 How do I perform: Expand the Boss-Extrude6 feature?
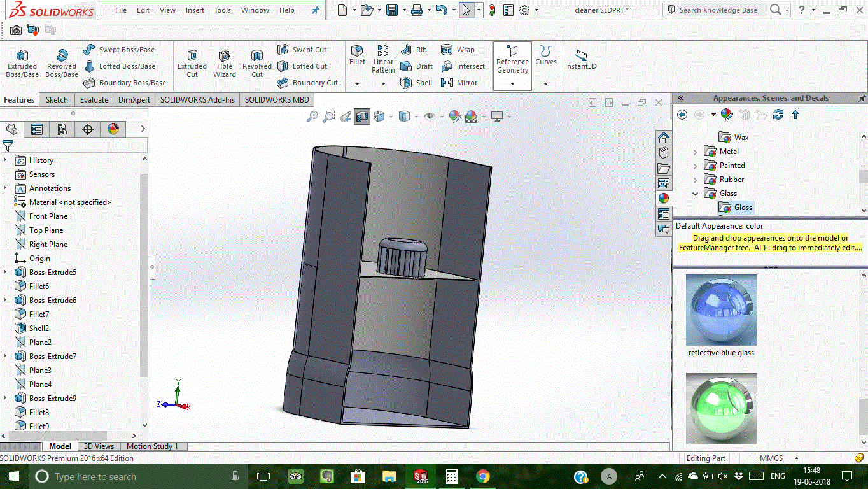tap(5, 301)
